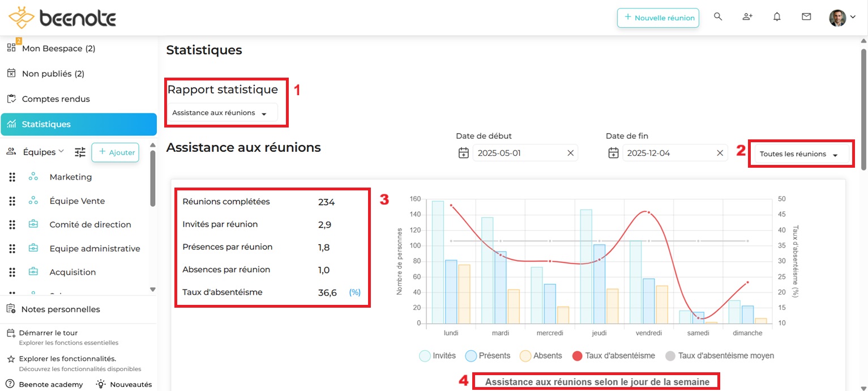Open the notifications bell

[x=777, y=17]
